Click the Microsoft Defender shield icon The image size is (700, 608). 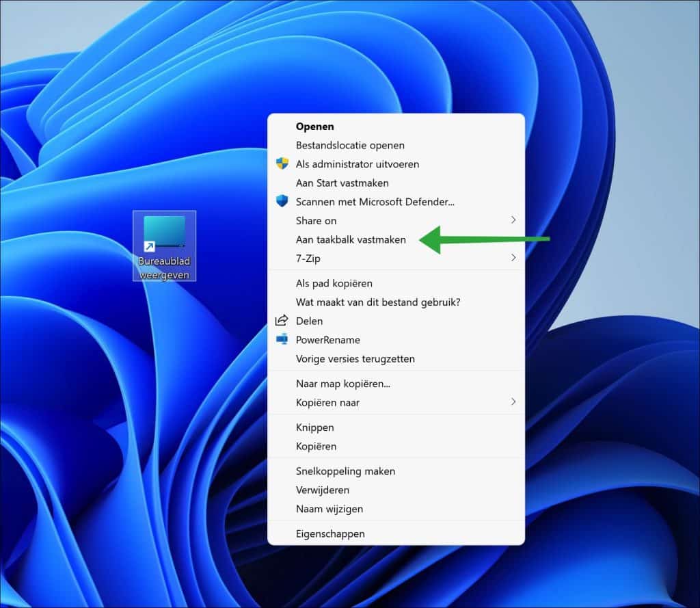click(282, 202)
